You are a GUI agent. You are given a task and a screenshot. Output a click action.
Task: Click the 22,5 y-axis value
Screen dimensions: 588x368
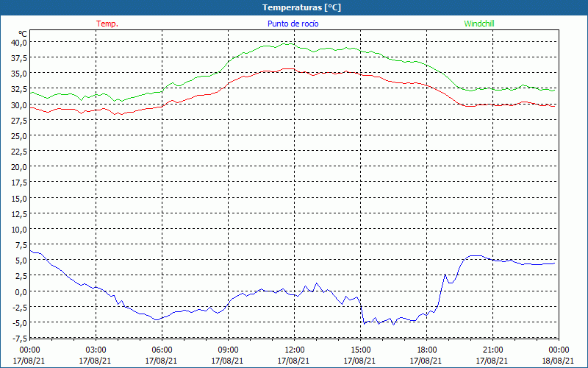pyautogui.click(x=19, y=152)
